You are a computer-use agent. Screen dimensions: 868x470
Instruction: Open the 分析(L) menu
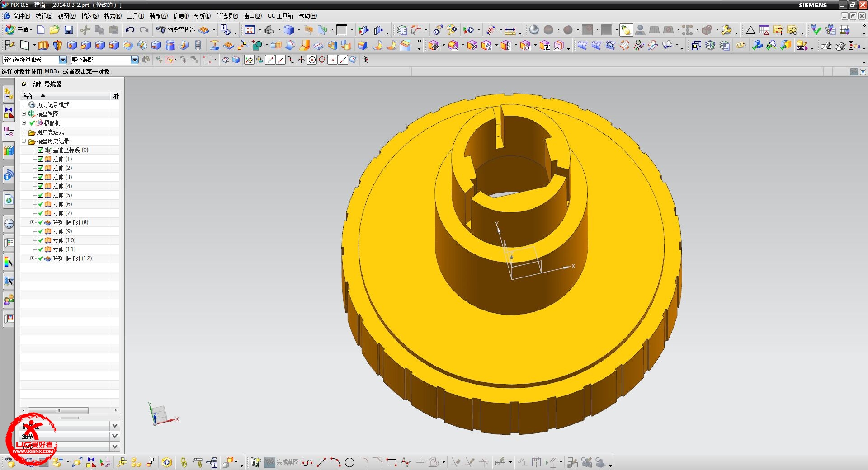(x=203, y=16)
